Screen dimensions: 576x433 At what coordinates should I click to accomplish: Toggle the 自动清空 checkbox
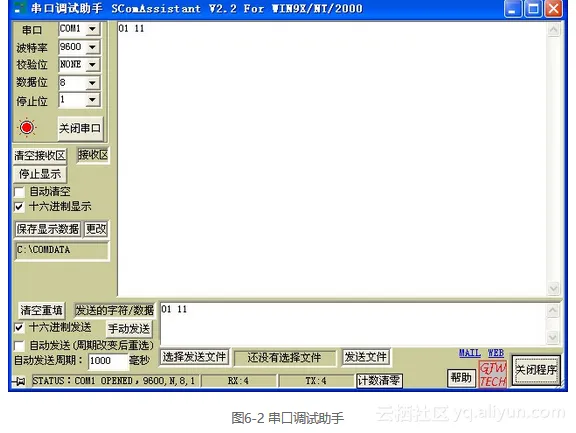19,192
